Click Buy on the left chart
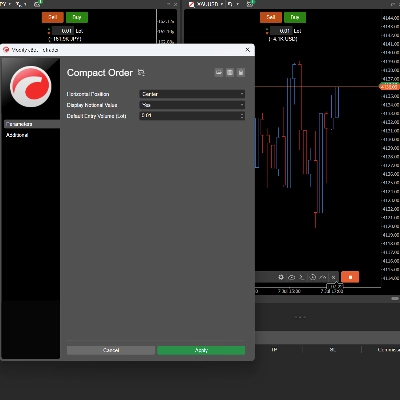 [77, 17]
